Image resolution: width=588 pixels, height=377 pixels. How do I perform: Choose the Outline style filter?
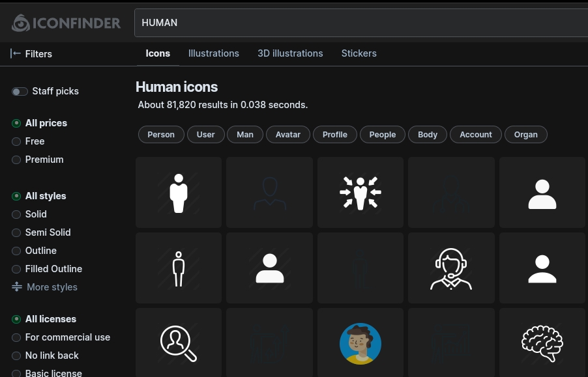click(16, 251)
